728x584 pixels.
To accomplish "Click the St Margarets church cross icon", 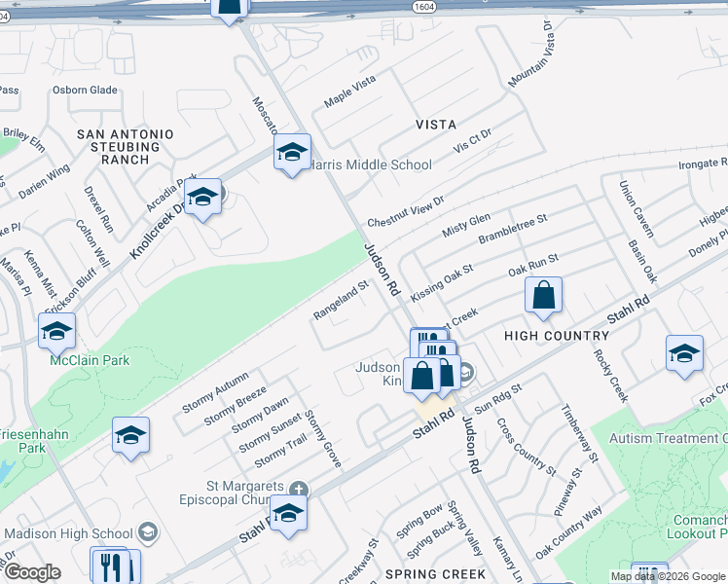I will (x=298, y=490).
